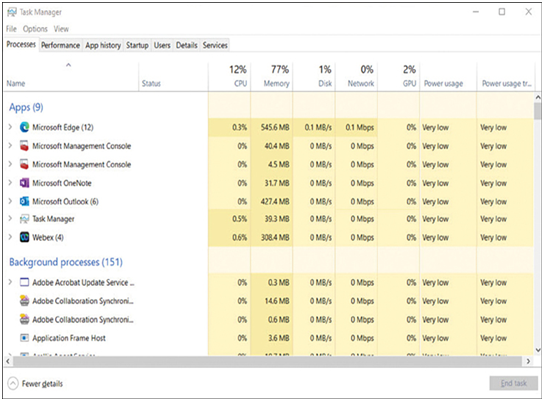The height and width of the screenshot is (401, 545).
Task: Click the first Adobe Collaboration Synchronizer icon (14.6 MB)
Action: tap(24, 301)
